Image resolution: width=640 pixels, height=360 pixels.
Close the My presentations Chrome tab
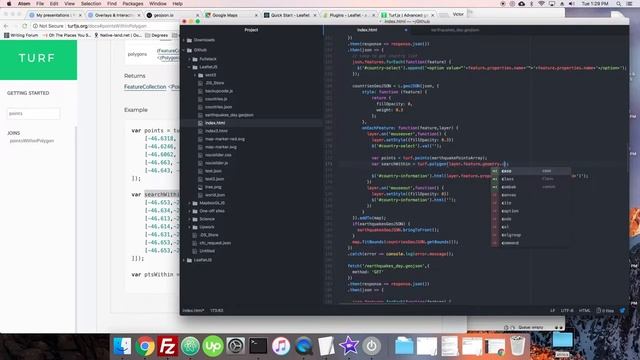pos(80,15)
